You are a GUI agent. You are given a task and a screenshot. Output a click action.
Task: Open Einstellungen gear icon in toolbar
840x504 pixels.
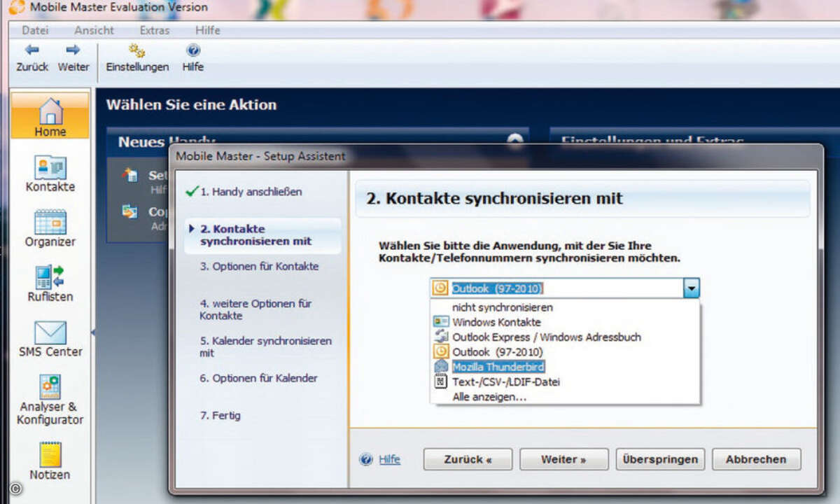pos(137,50)
